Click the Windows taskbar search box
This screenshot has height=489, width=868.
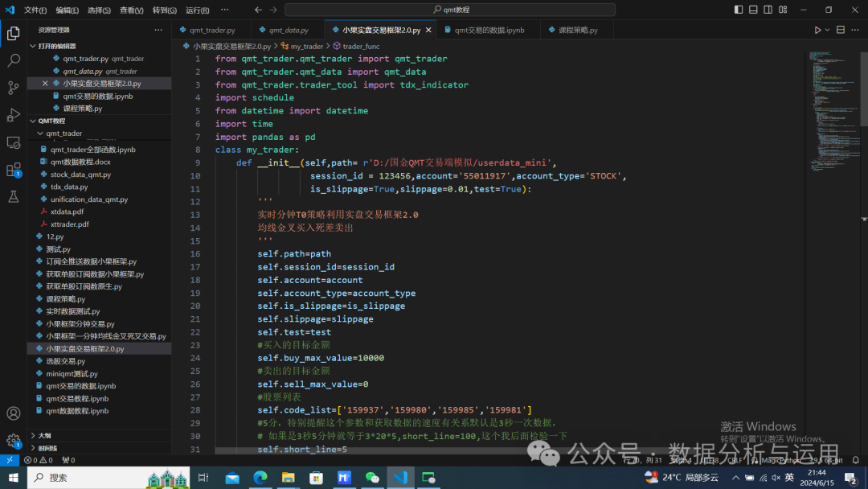click(x=108, y=478)
